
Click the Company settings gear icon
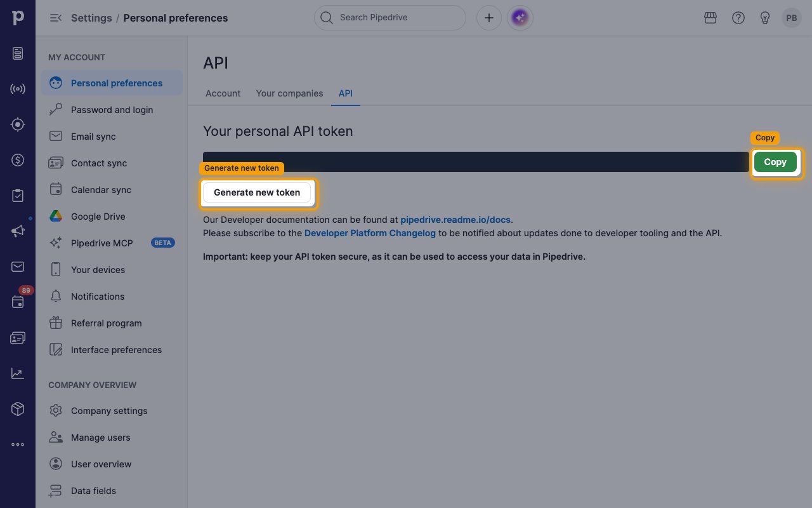tap(56, 411)
